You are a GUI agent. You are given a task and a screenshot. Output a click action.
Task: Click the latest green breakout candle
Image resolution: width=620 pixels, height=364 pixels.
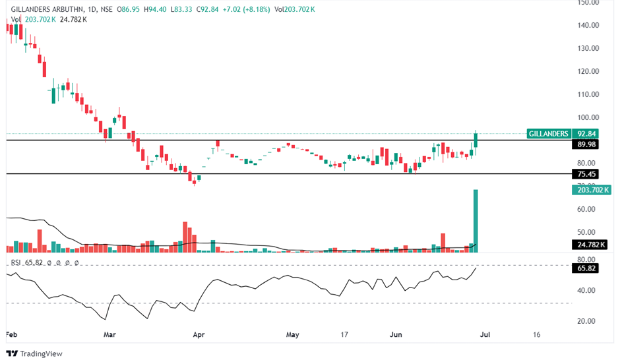click(x=475, y=144)
